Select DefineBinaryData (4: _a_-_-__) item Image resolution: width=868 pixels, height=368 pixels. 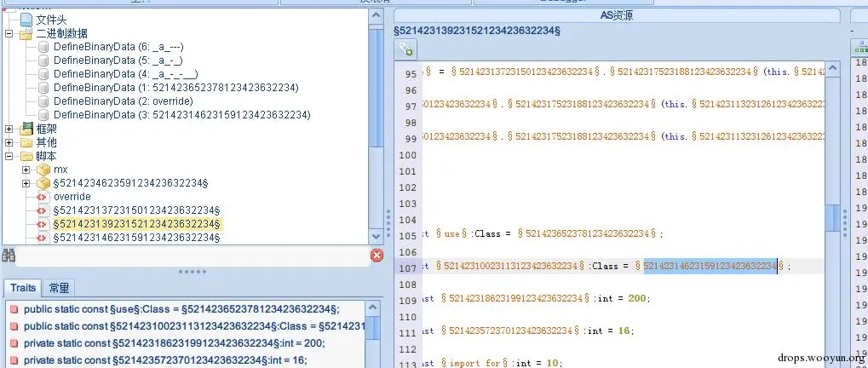point(126,74)
